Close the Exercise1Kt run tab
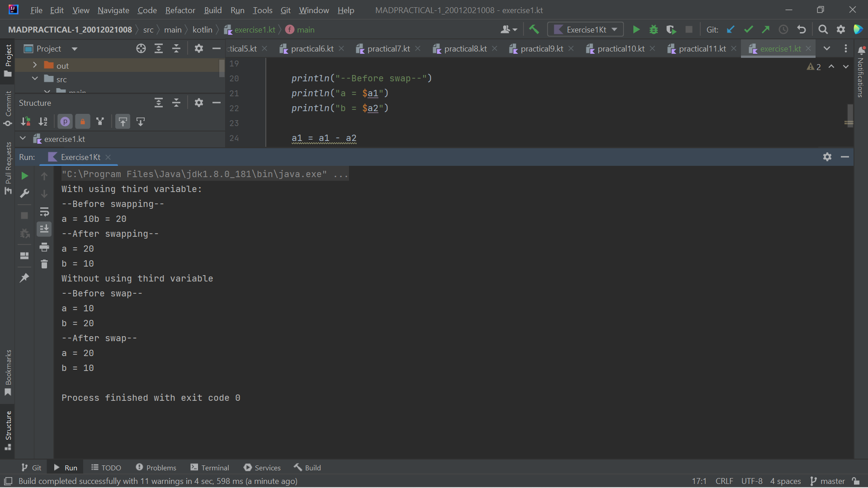Screen dimensions: 868x488 pos(108,157)
